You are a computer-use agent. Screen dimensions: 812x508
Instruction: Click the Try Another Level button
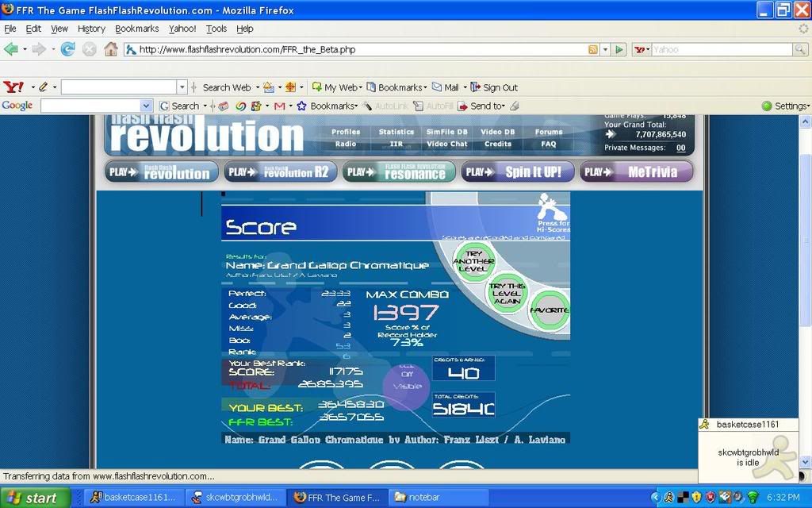pyautogui.click(x=474, y=261)
